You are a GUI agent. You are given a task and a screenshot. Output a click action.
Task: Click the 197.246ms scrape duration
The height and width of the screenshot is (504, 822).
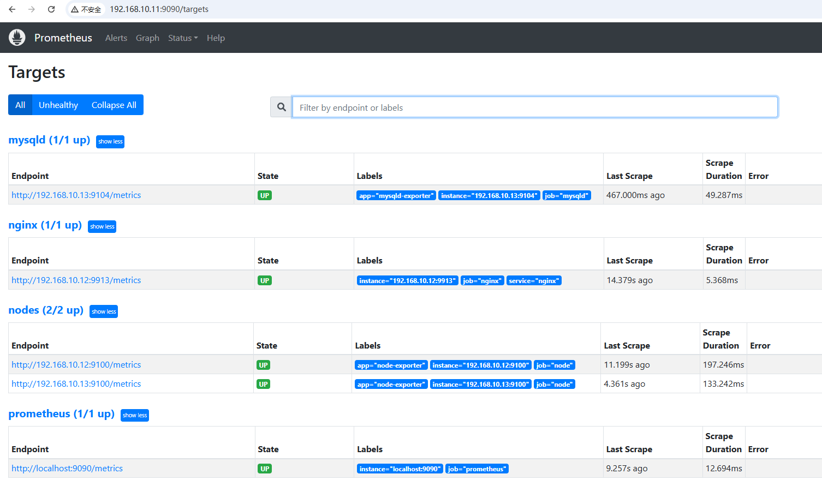pos(723,365)
